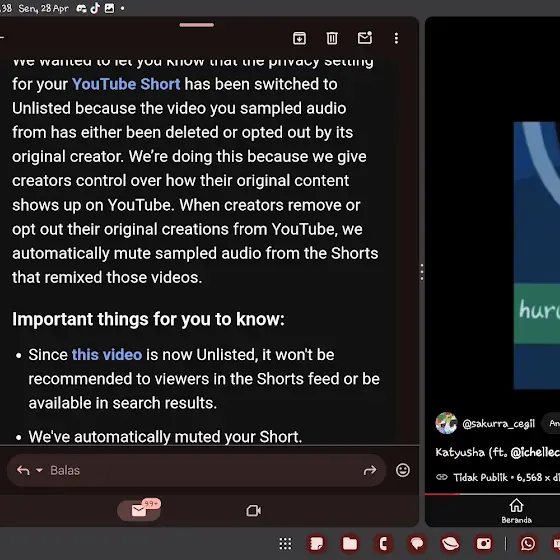
Task: Expand the reply type dropdown arrow
Action: 40,470
